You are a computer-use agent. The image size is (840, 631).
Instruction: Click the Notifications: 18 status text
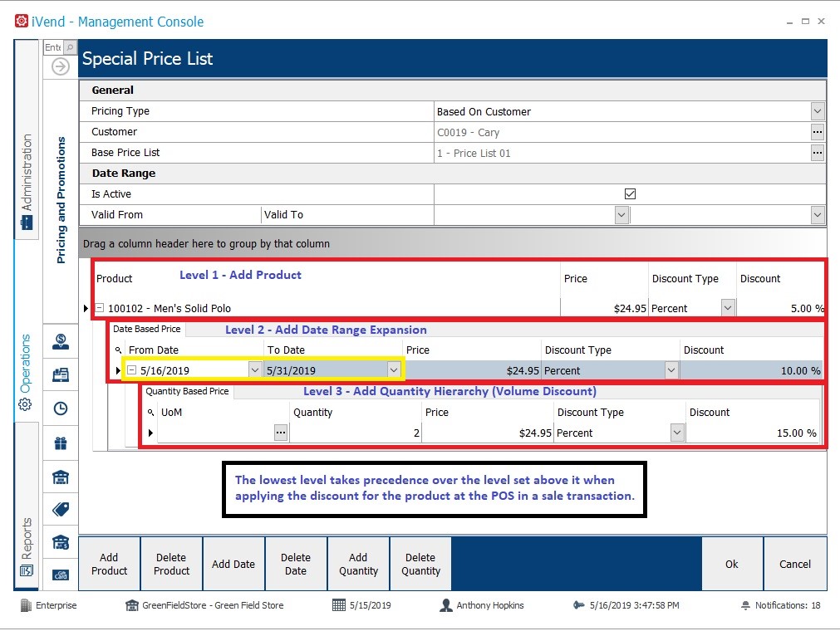(x=788, y=605)
